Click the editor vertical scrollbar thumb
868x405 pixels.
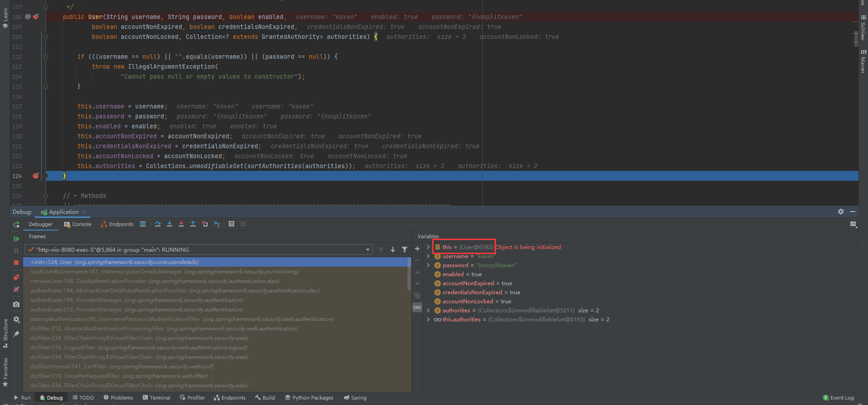pyautogui.click(x=856, y=39)
